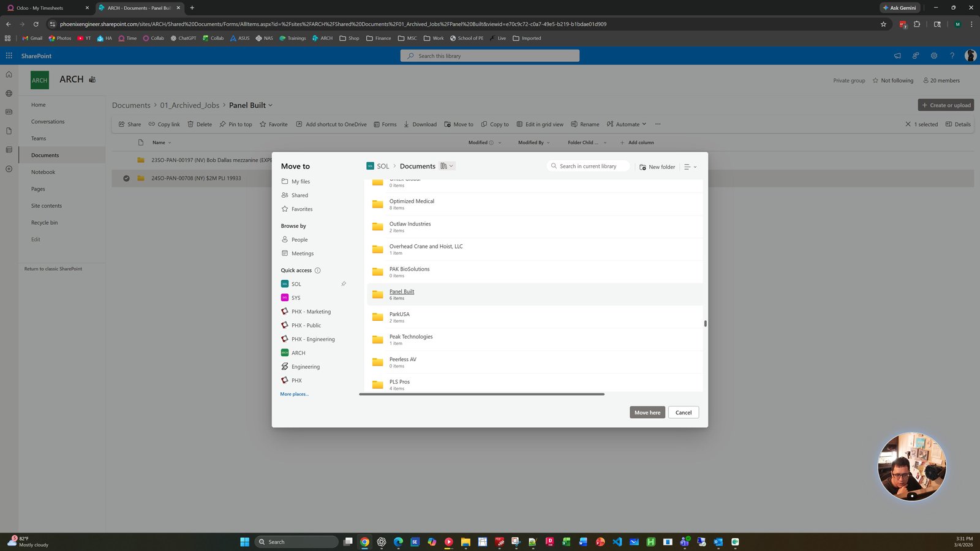980x551 pixels.
Task: Expand the Automate menu in command bar
Action: [627, 124]
